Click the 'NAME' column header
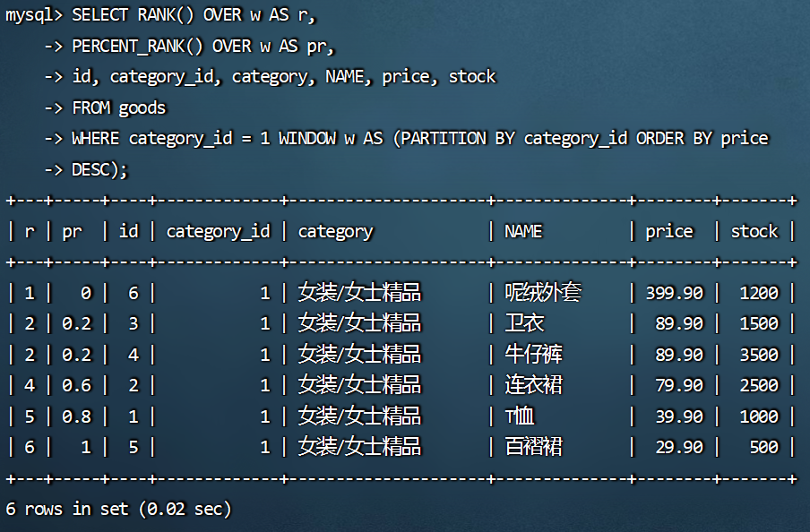The width and height of the screenshot is (810, 532). click(523, 231)
